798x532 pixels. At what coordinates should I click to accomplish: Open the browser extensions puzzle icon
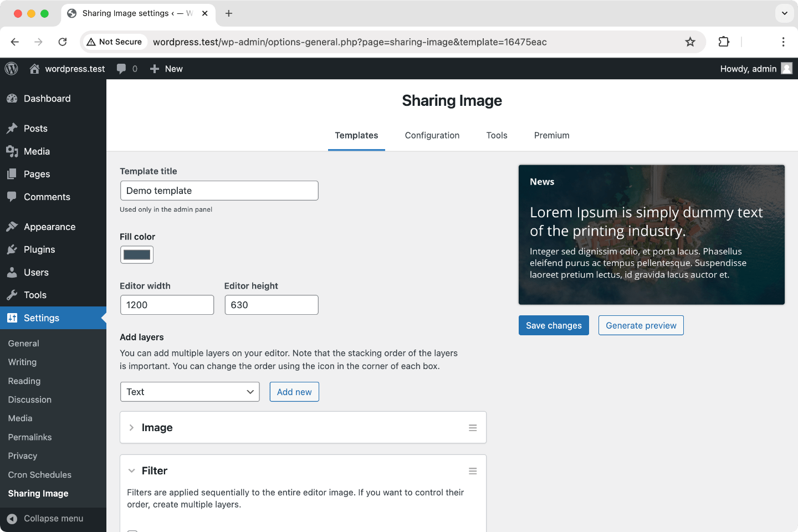(x=724, y=42)
